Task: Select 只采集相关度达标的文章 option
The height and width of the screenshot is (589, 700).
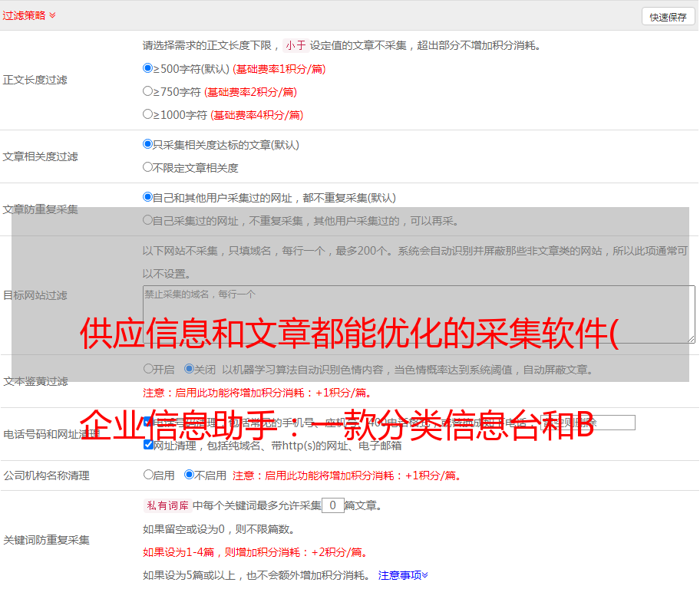Action: coord(147,144)
